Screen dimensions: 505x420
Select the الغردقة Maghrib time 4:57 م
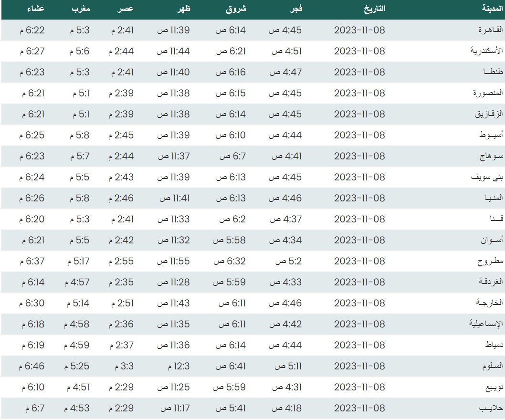pyautogui.click(x=76, y=282)
